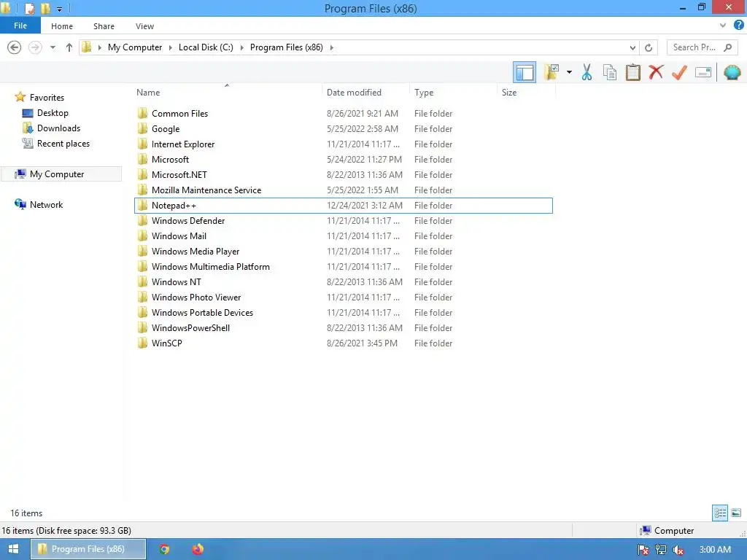
Task: Expand the chevron after Program Files (x86)
Action: tap(332, 47)
